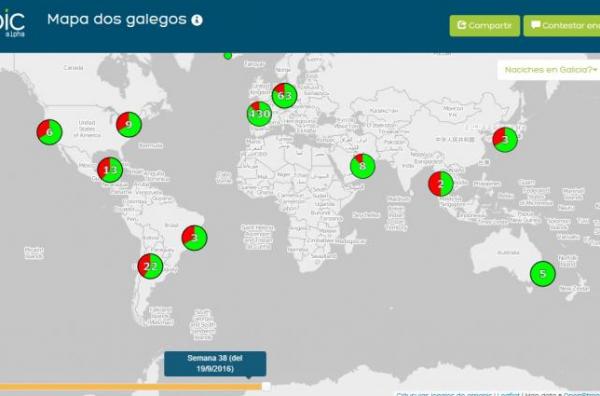Click the cluster marker 3 near Japan
Image resolution: width=600 pixels, height=396 pixels.
tap(505, 140)
